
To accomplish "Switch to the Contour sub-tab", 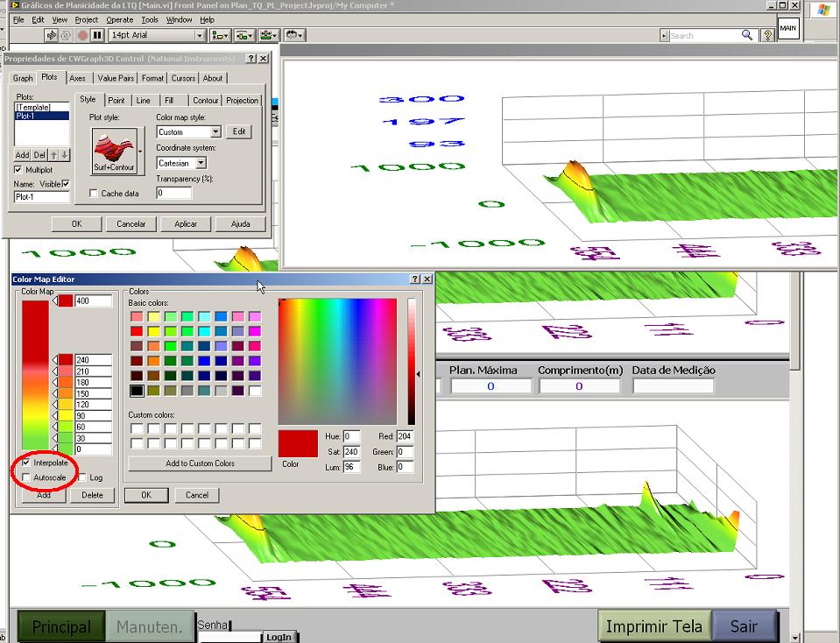I will click(x=205, y=100).
